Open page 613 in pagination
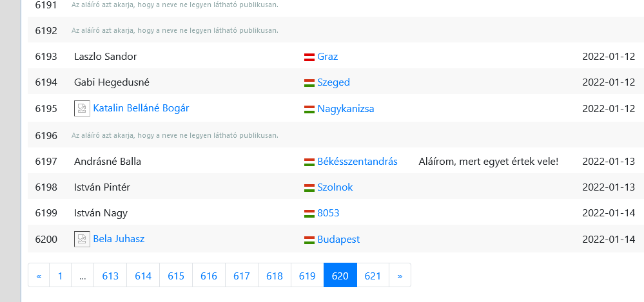Viewport: 644px width, 302px height. [x=110, y=276]
